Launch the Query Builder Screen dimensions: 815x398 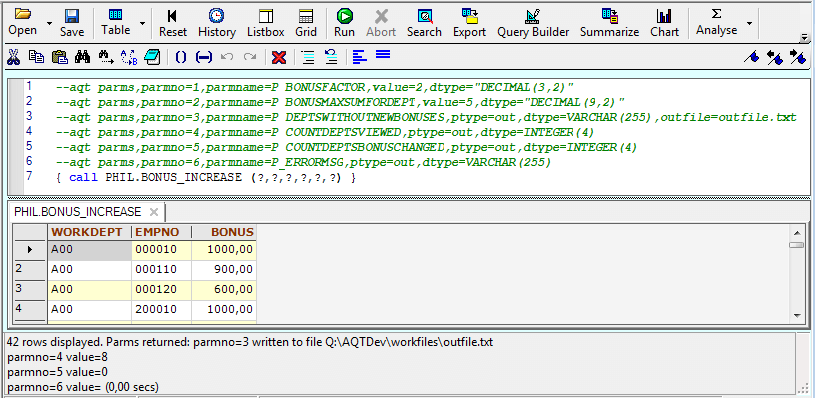click(533, 23)
